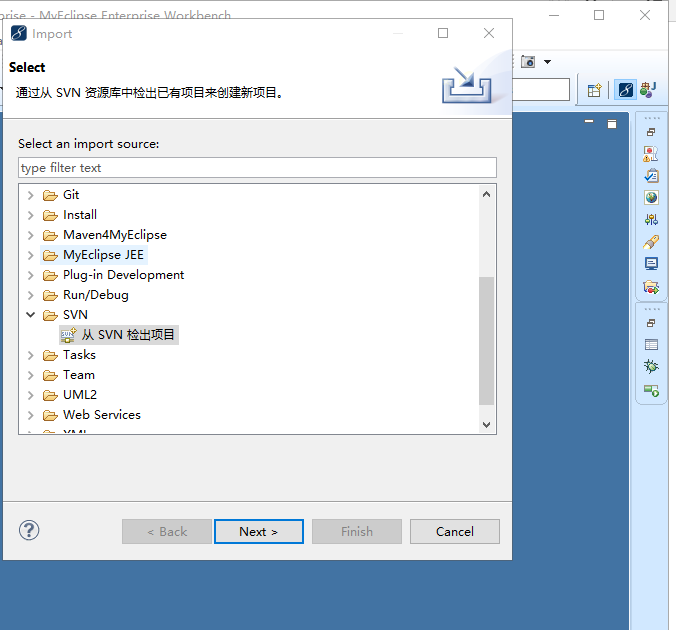This screenshot has height=630, width=676.
Task: Expand the MyEclipse JEE folder
Action: pyautogui.click(x=30, y=255)
